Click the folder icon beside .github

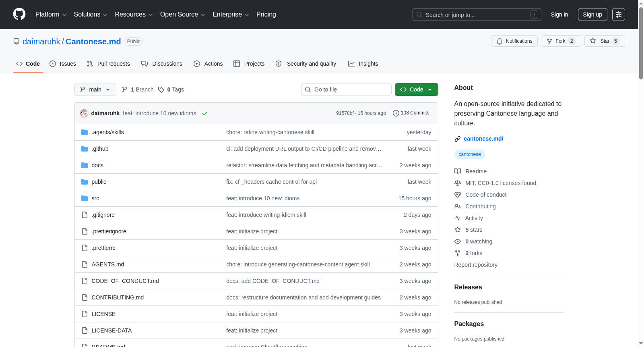click(85, 149)
